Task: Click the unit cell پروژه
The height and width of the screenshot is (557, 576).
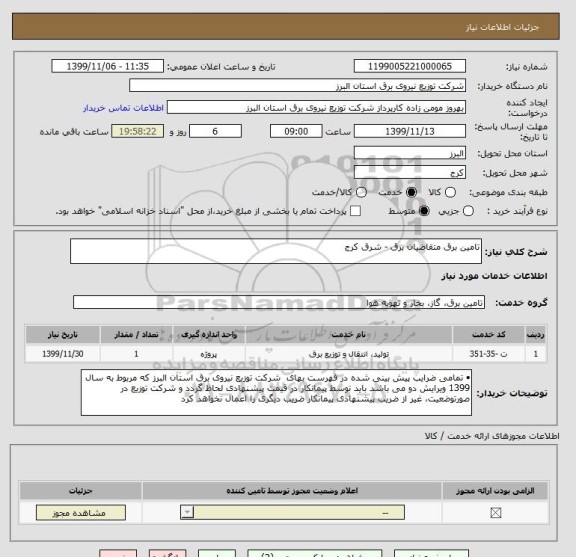Action: [209, 354]
